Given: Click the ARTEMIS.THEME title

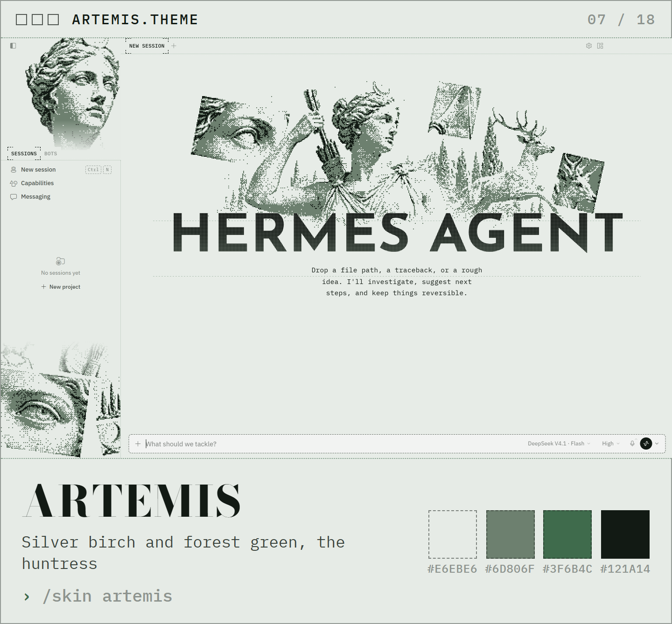Looking at the screenshot, I should click(135, 20).
